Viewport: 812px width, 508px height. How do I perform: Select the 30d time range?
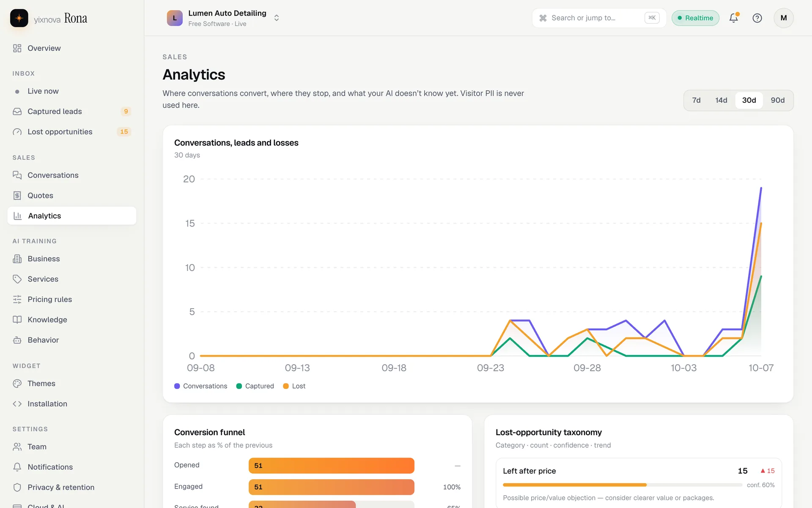[749, 100]
